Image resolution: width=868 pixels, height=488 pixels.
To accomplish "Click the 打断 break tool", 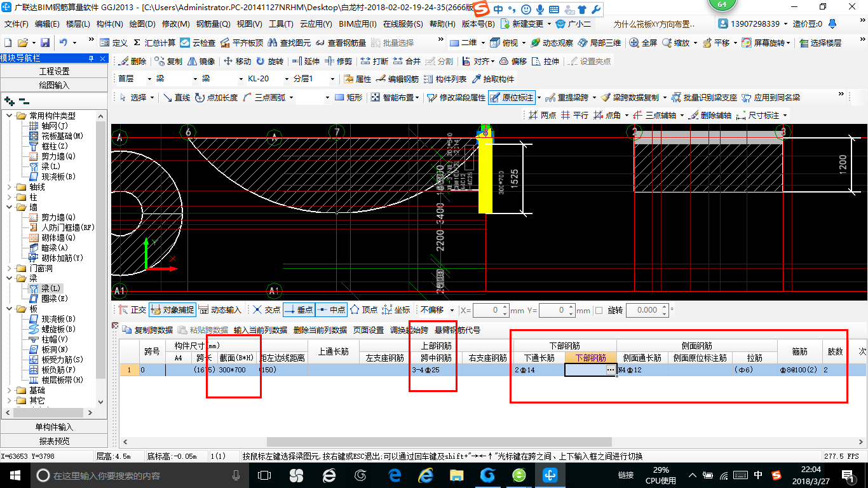I will [374, 62].
